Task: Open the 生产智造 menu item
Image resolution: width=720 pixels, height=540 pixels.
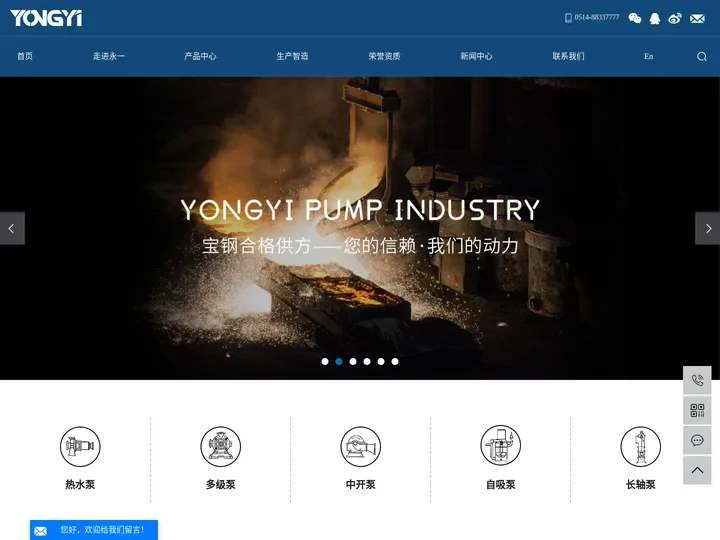Action: click(x=292, y=56)
